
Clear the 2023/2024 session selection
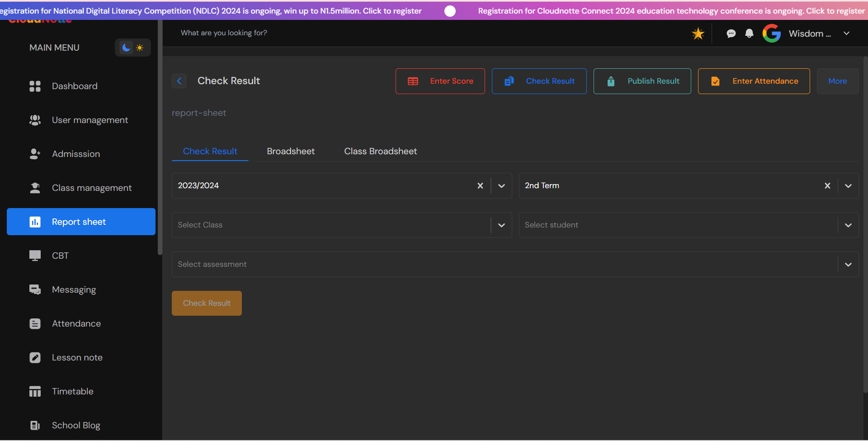480,185
